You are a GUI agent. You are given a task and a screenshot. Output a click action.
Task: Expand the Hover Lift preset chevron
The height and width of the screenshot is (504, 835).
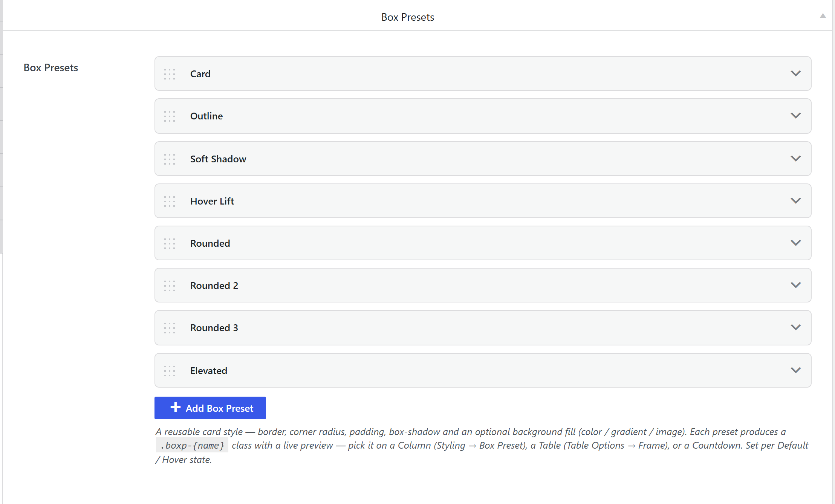[795, 201]
